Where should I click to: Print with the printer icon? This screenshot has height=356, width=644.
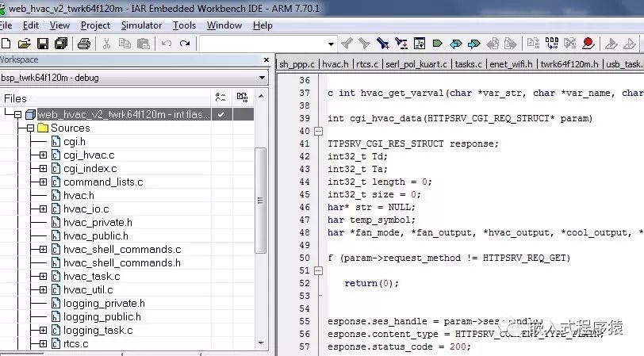coord(84,43)
